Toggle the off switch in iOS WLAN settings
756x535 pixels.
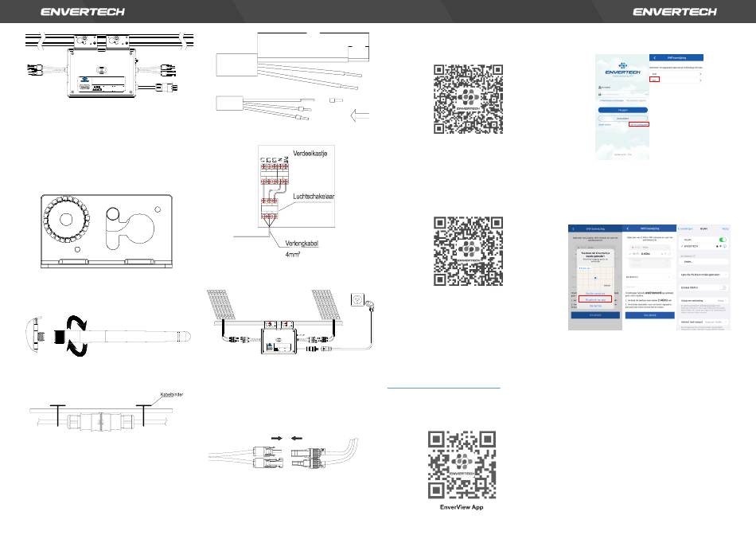[x=723, y=287]
